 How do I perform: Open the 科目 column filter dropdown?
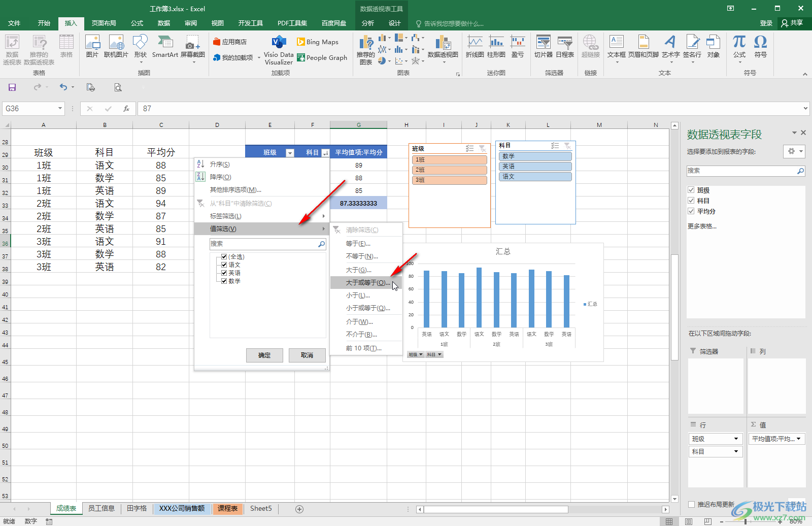tap(325, 153)
